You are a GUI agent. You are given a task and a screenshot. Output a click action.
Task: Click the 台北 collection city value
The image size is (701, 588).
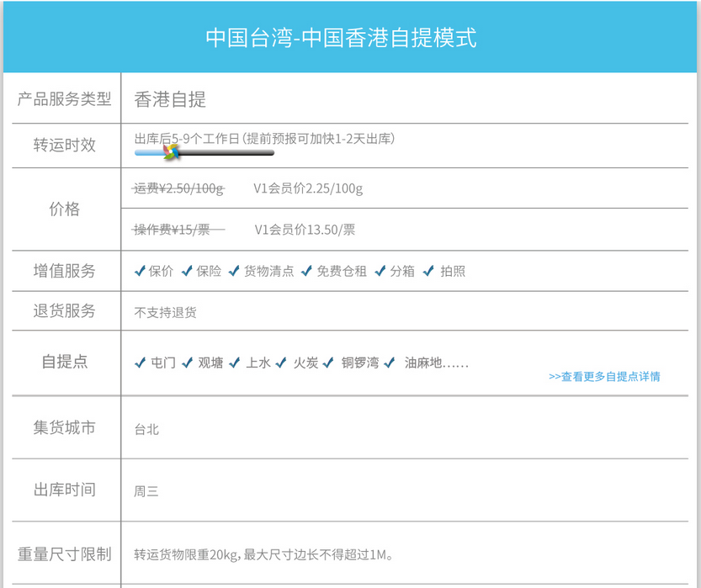(146, 430)
